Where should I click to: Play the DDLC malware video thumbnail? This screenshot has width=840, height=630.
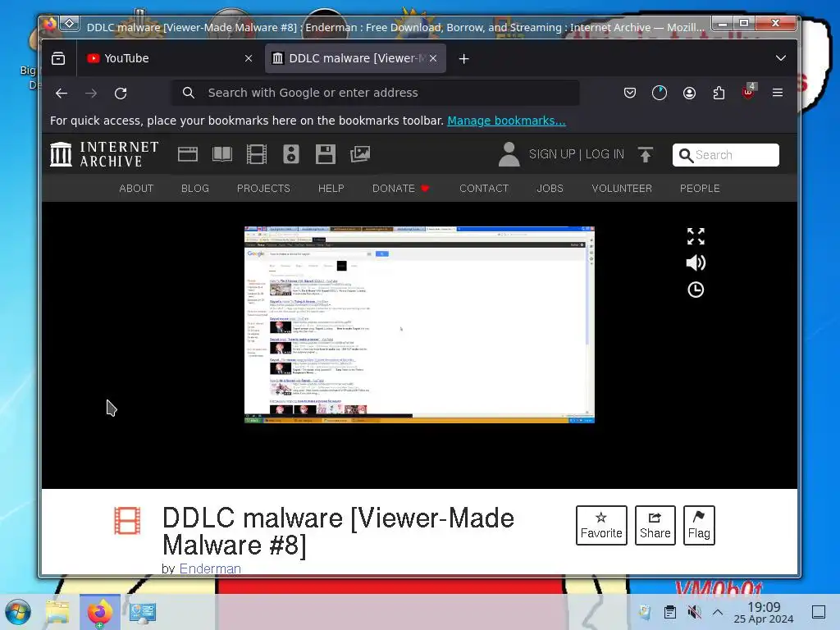tap(419, 325)
